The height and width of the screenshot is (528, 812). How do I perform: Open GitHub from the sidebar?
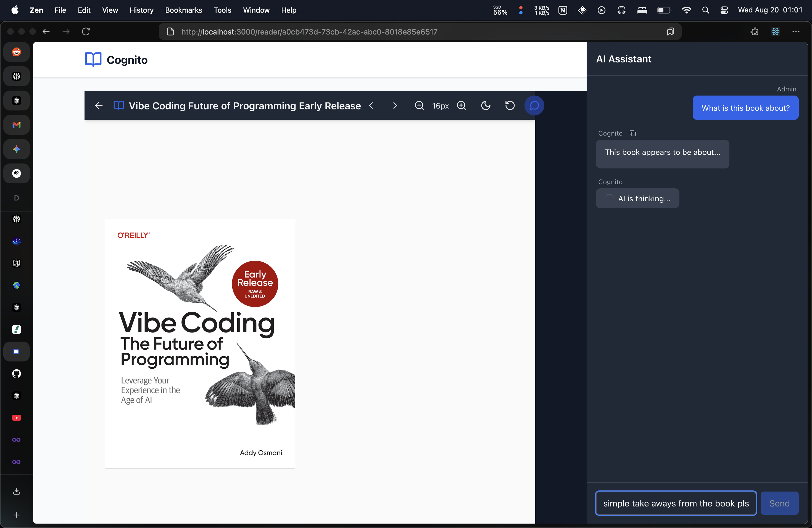pos(16,374)
